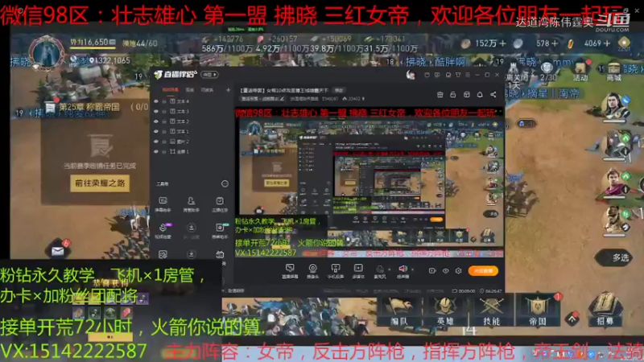Click the streamer avatar in the companion title bar
This screenshot has height=362, width=644.
[x=411, y=75]
